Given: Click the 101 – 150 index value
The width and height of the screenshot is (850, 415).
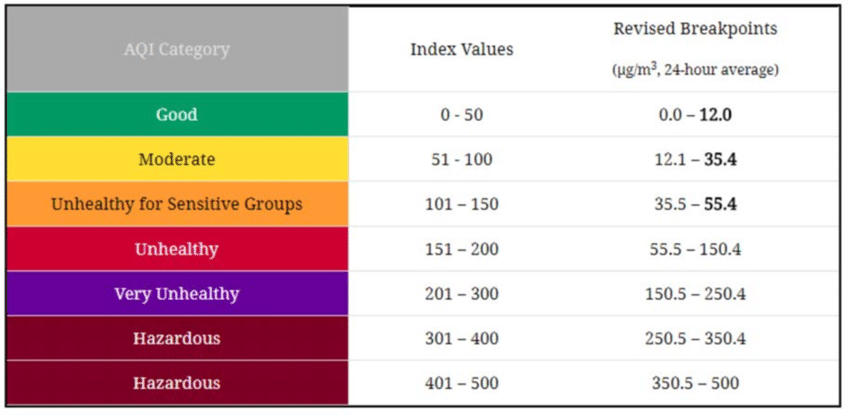Looking at the screenshot, I should click(462, 205).
